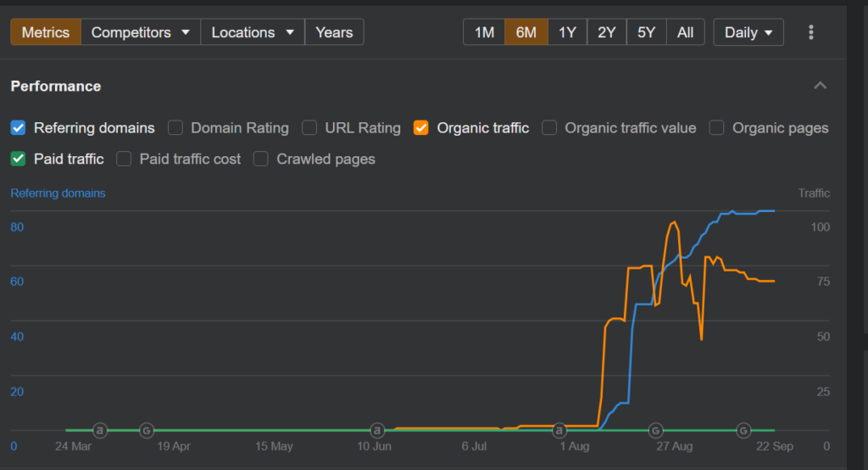Click the 'a' marker near 10 Jun
The height and width of the screenshot is (470, 868).
pyautogui.click(x=377, y=430)
